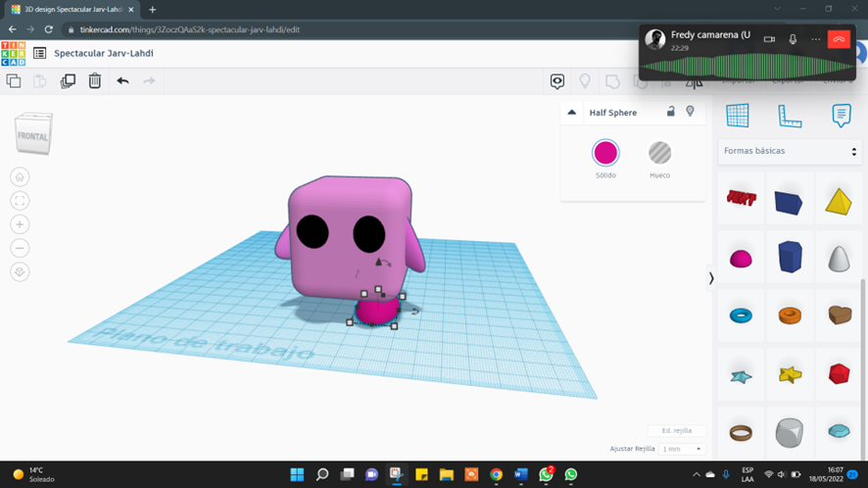
Task: Pick the orange Tube shape
Action: click(790, 316)
